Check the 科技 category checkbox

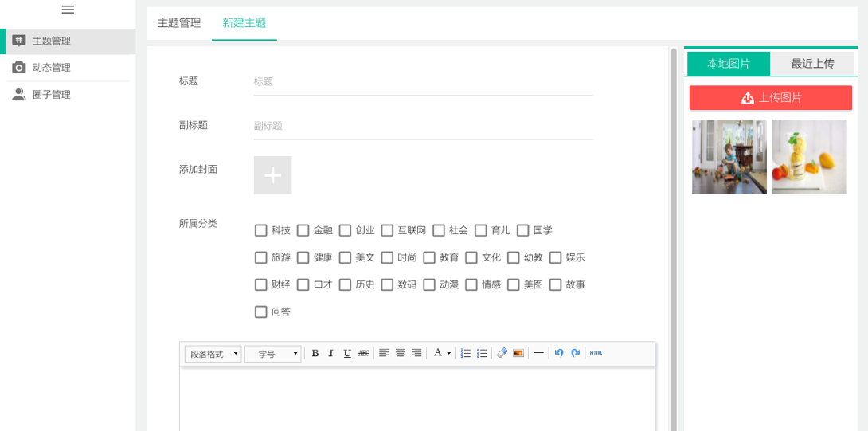(260, 230)
